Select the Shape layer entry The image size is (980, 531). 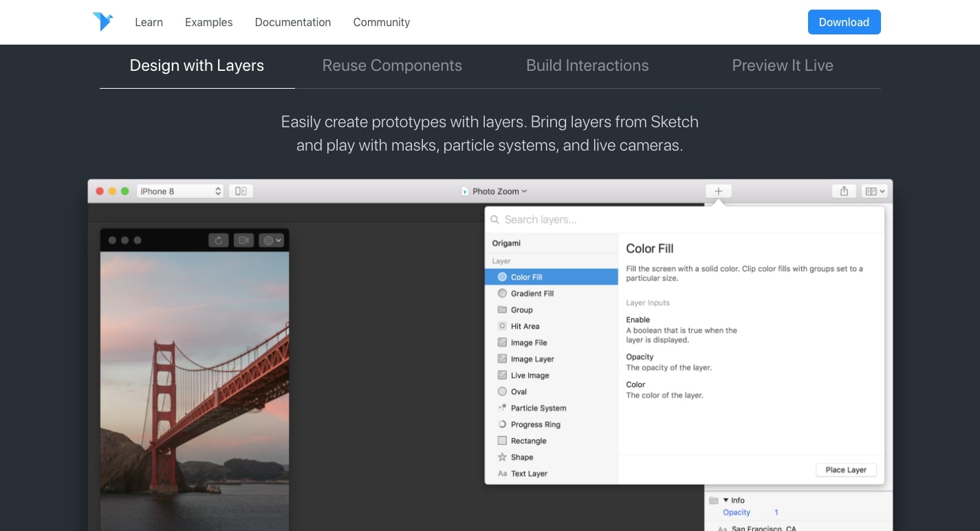[x=552, y=457]
